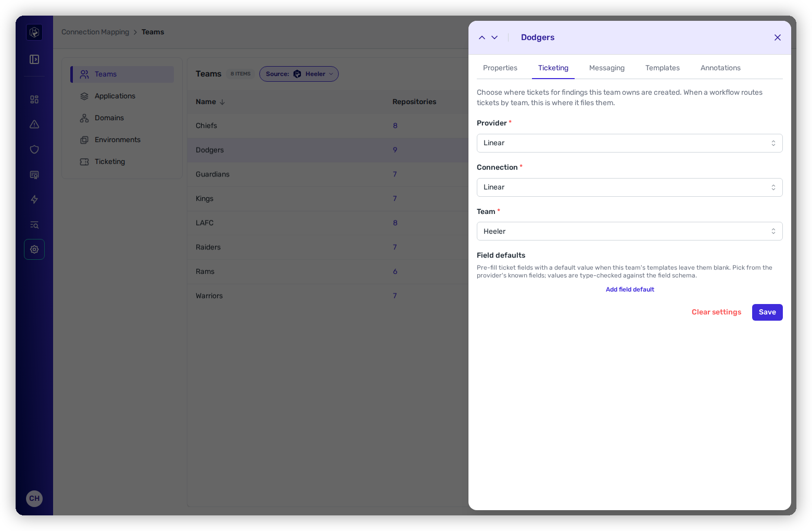Image resolution: width=812 pixels, height=531 pixels.
Task: Open the settings gear icon
Action: tap(34, 249)
